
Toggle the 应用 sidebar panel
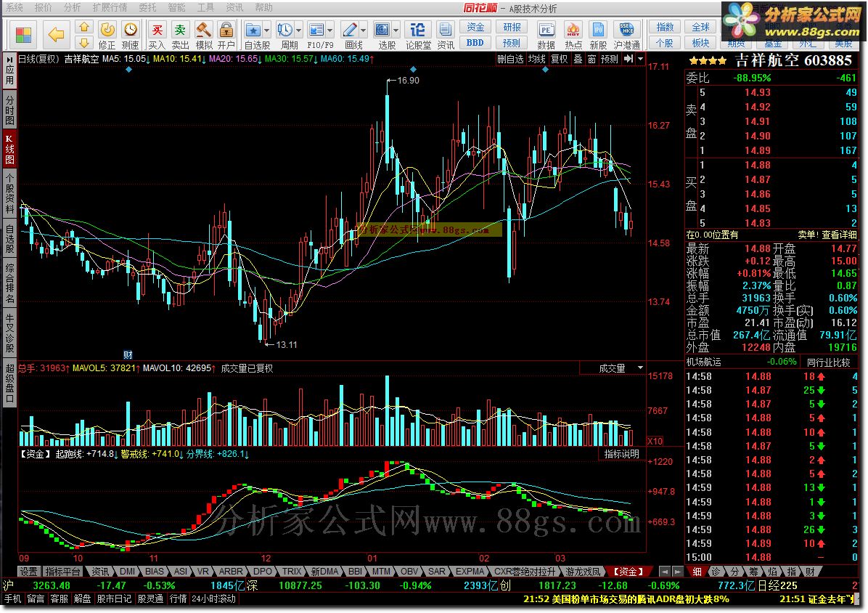click(x=9, y=70)
